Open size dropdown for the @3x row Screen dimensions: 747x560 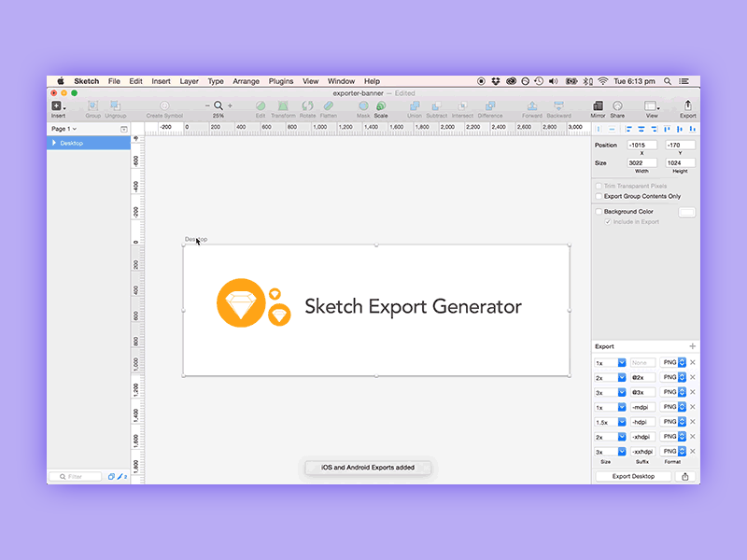tap(622, 392)
